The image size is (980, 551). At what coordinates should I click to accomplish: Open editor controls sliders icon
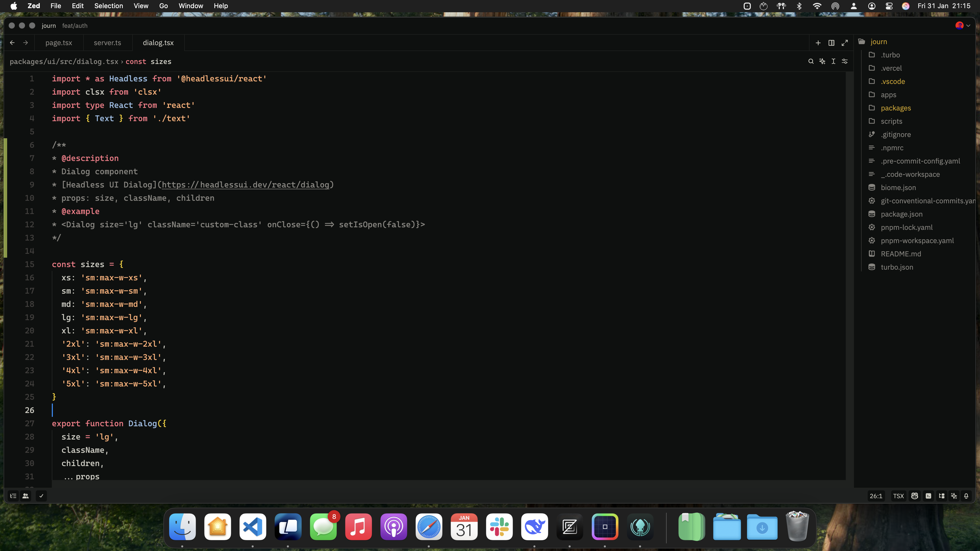844,61
